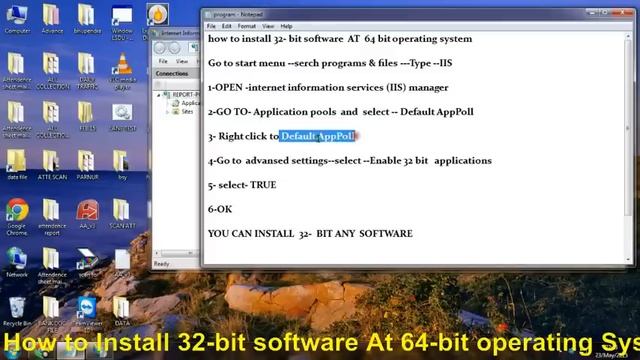Click the Ready status in IIS Manager
Screen dimensions: 640x360
[161, 264]
